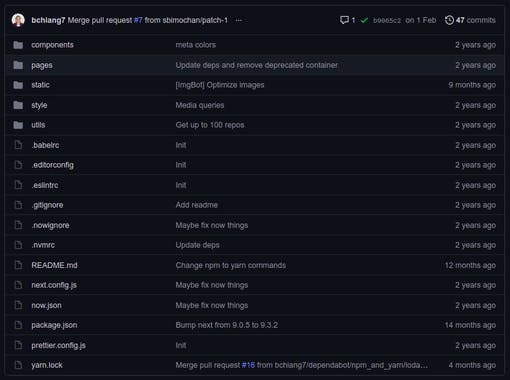
Task: Click the .gitignore file icon
Action: point(18,205)
